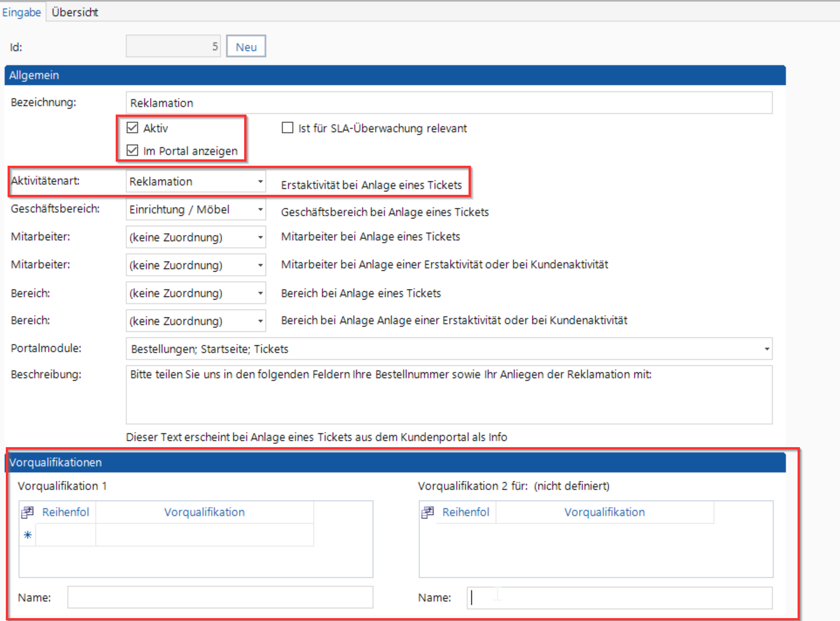
Task: Open the grid selector icon in Vorqualifikation 2 table
Action: pyautogui.click(x=428, y=512)
